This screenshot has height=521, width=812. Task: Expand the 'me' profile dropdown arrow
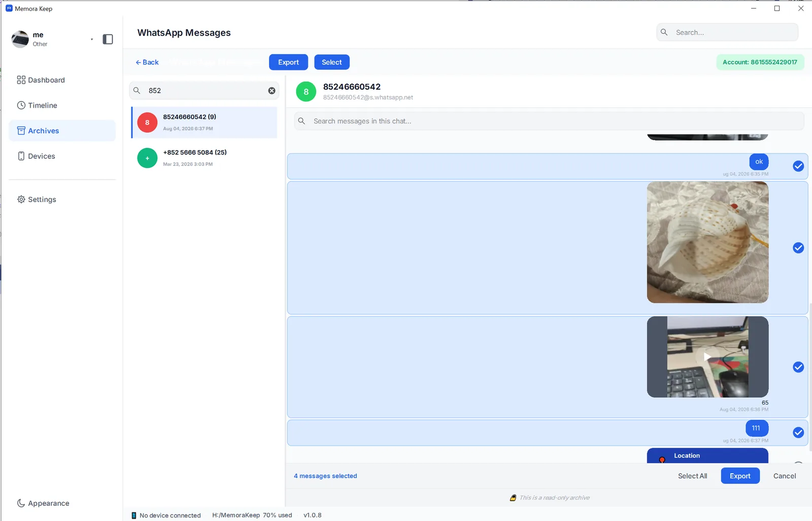(x=92, y=39)
